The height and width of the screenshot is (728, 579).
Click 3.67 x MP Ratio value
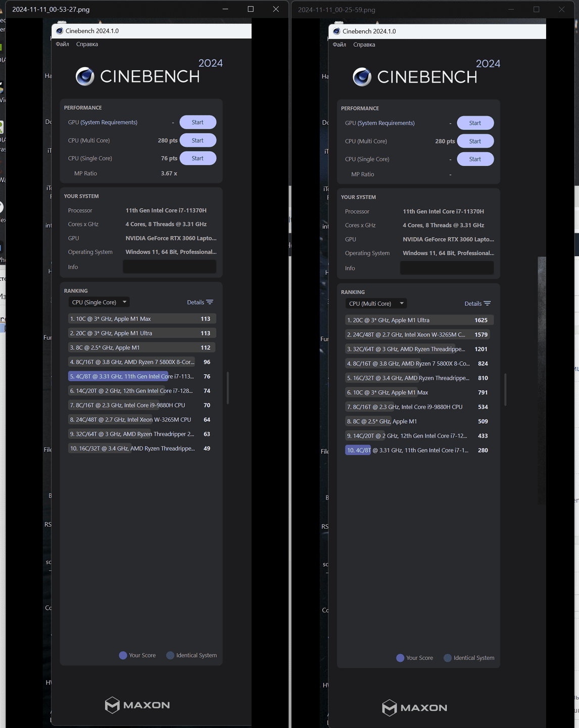pyautogui.click(x=169, y=173)
